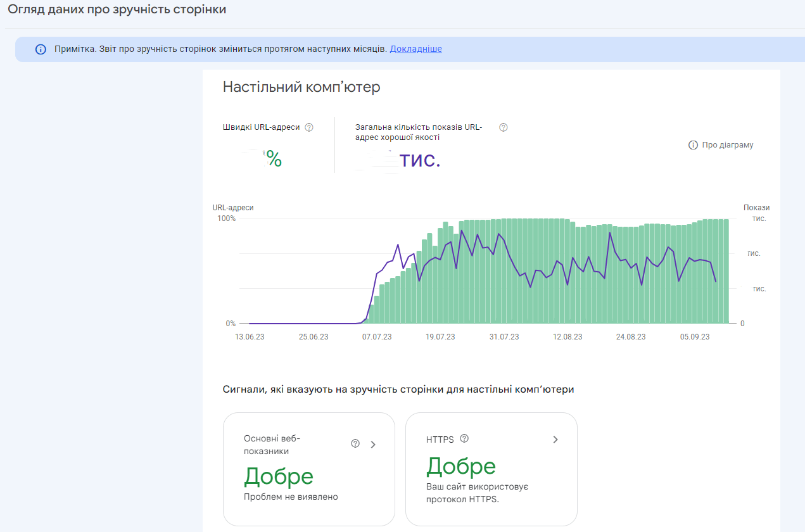This screenshot has width=805, height=532.
Task: Click the Покази axis title
Action: click(757, 208)
